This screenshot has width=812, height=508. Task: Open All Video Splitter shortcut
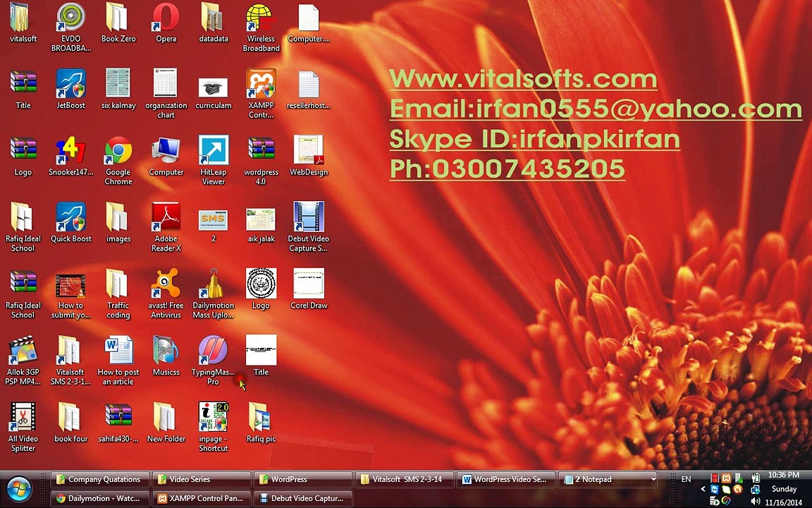tap(23, 427)
